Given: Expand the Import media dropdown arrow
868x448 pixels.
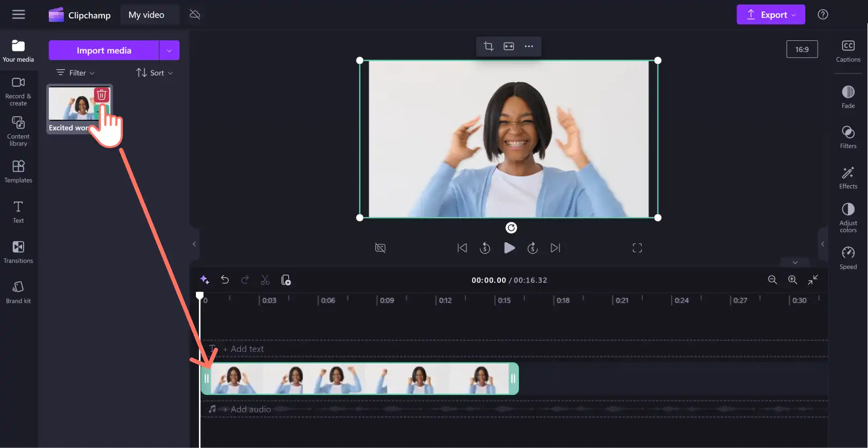Looking at the screenshot, I should point(169,50).
